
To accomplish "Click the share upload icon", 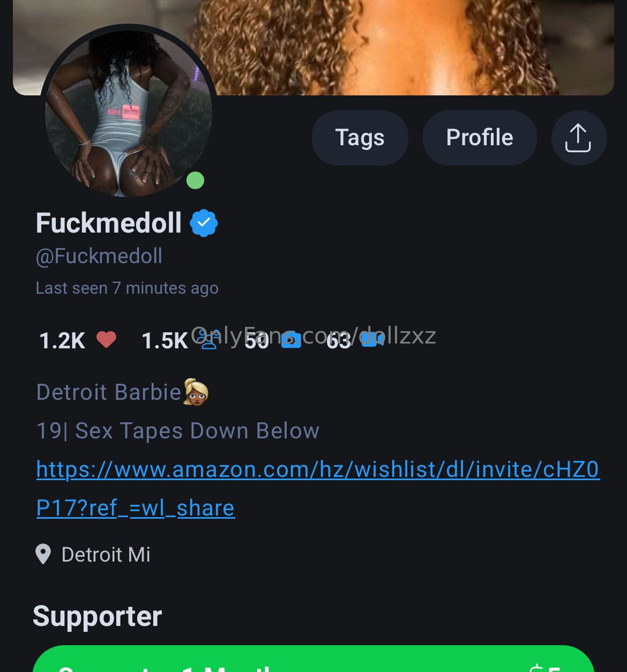I will coord(578,138).
